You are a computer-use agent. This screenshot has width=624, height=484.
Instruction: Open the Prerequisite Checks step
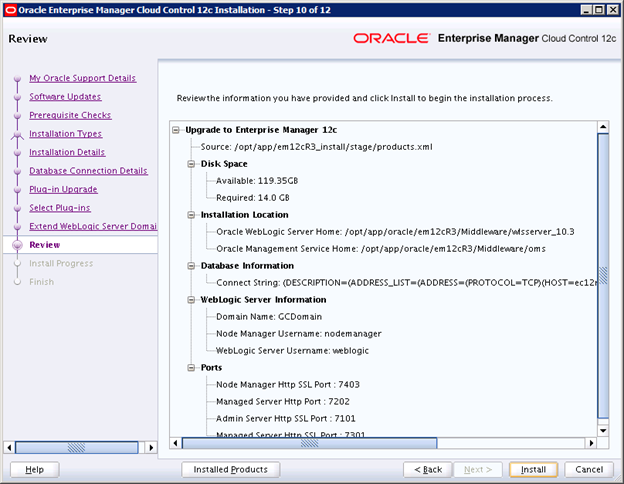pos(70,115)
